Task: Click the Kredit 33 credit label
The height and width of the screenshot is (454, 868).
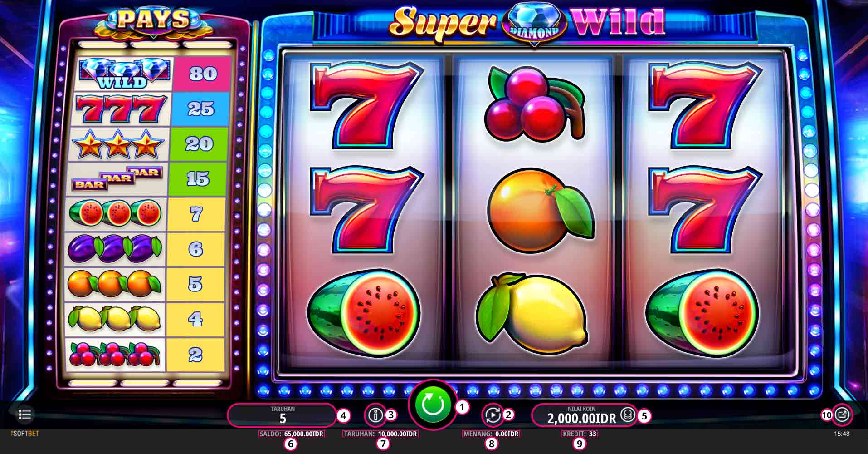Action: [x=580, y=434]
